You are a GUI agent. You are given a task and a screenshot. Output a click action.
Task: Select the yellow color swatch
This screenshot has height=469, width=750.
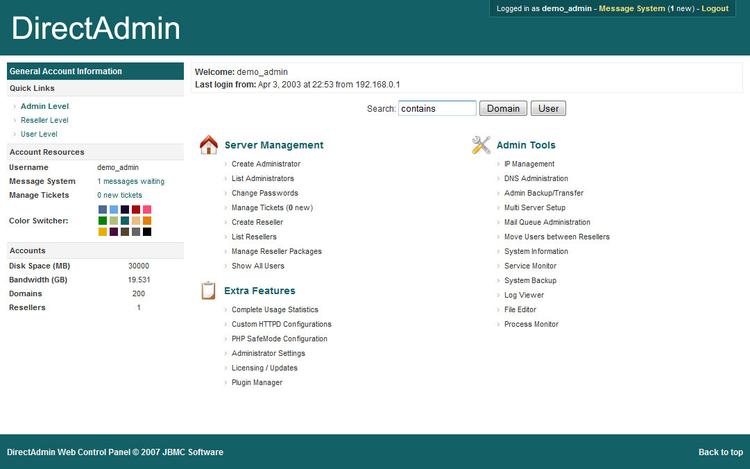click(x=102, y=232)
